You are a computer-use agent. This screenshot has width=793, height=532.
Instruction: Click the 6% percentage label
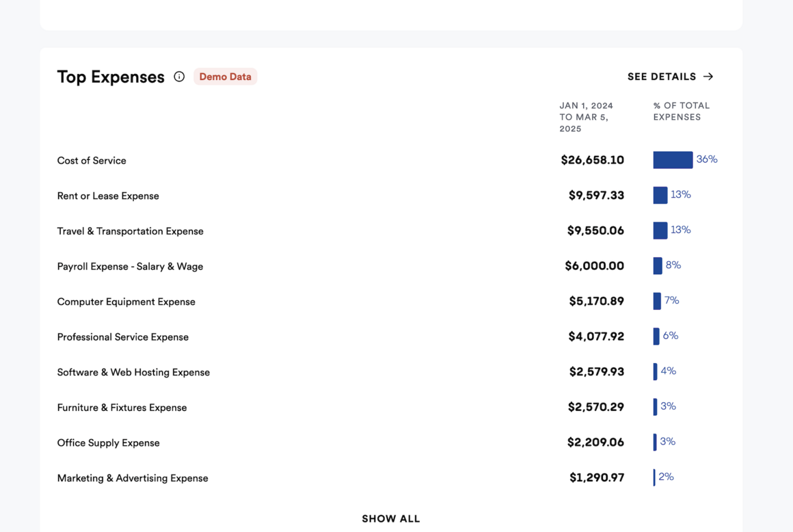click(671, 336)
